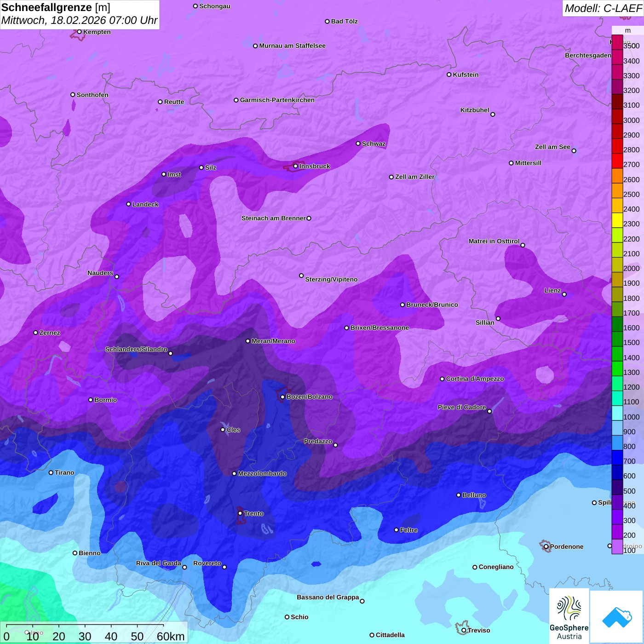Click the 'Feltre' label
The height and width of the screenshot is (644, 644).
pos(409,530)
